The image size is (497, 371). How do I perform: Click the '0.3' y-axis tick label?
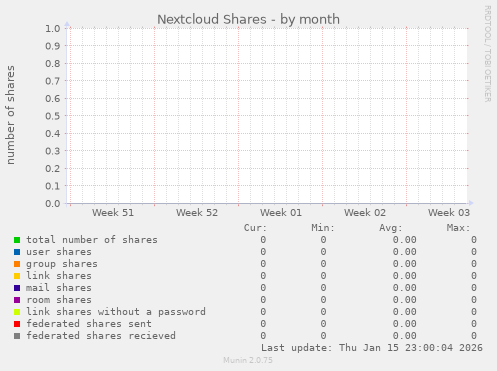click(53, 151)
